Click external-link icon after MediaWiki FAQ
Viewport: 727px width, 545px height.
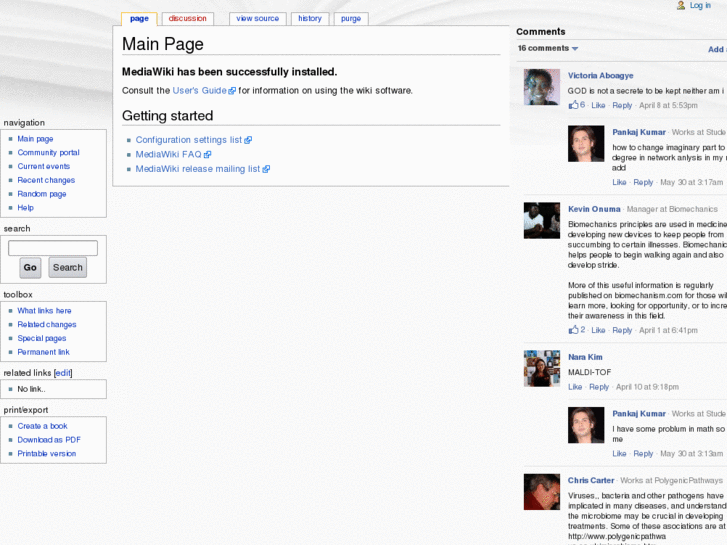[207, 154]
